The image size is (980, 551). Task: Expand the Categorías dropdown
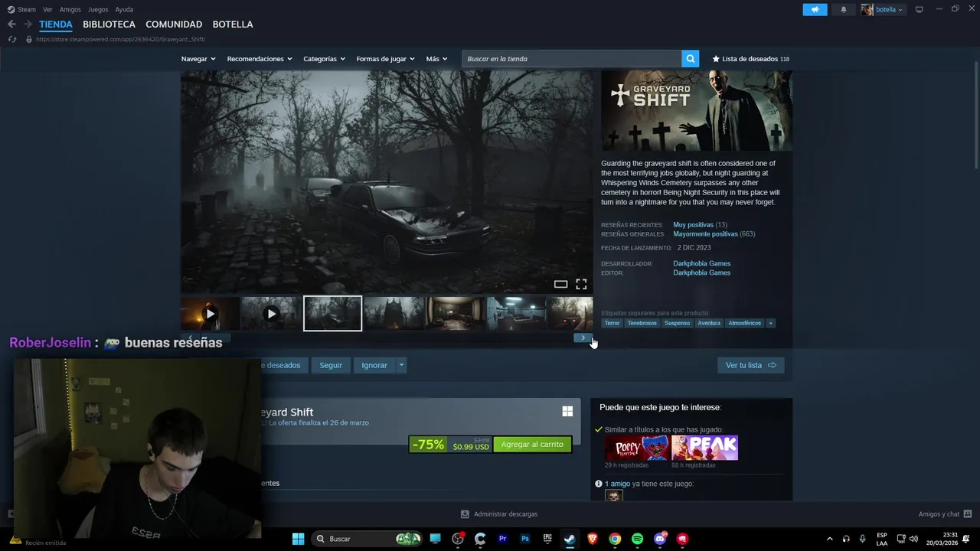coord(324,59)
